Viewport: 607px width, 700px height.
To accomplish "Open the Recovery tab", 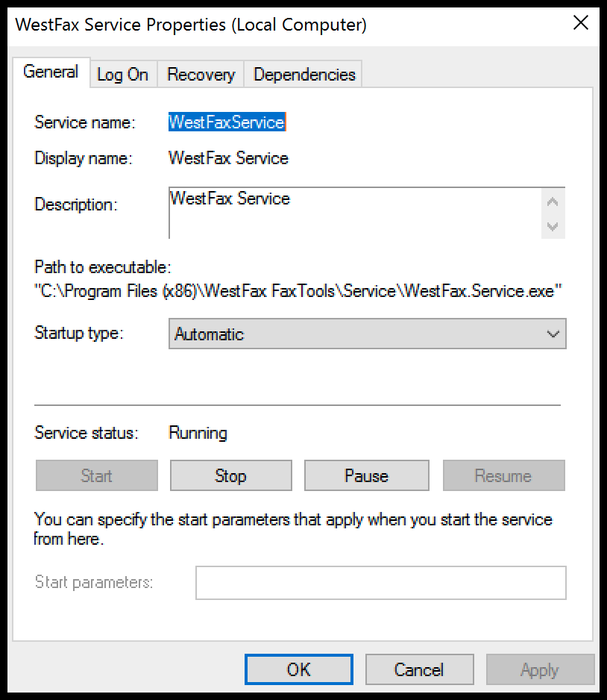I will (x=200, y=74).
